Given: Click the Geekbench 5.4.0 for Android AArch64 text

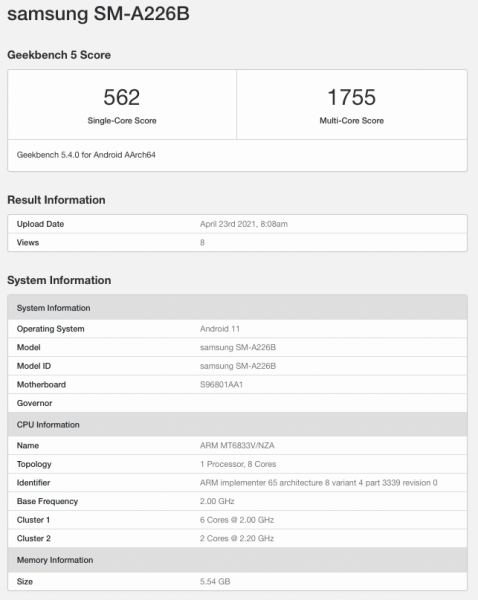Looking at the screenshot, I should point(86,155).
